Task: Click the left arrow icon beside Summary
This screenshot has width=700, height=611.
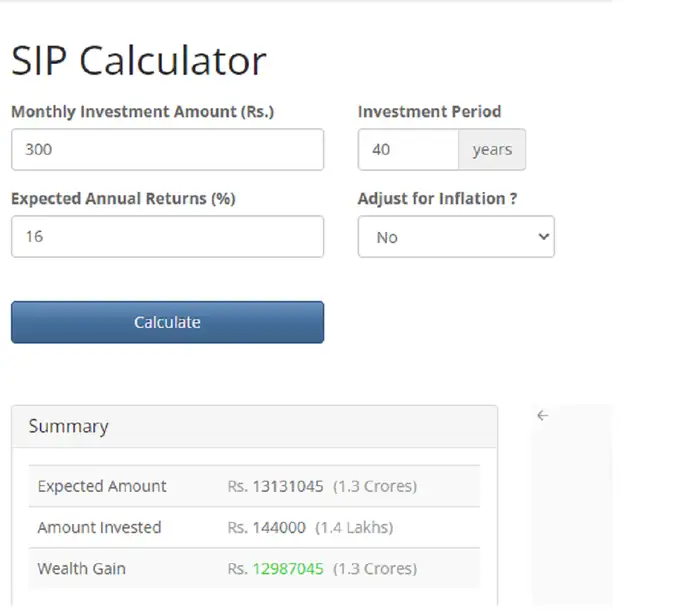Action: pos(542,416)
